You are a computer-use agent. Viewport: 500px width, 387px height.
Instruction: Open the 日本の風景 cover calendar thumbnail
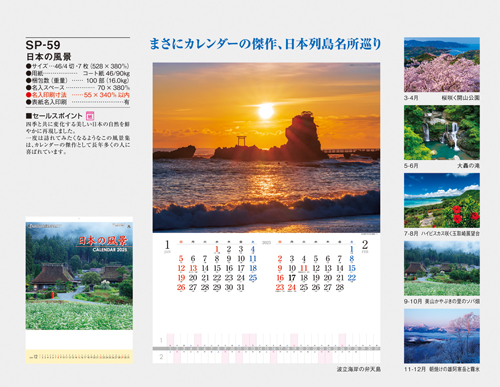pos(79,290)
